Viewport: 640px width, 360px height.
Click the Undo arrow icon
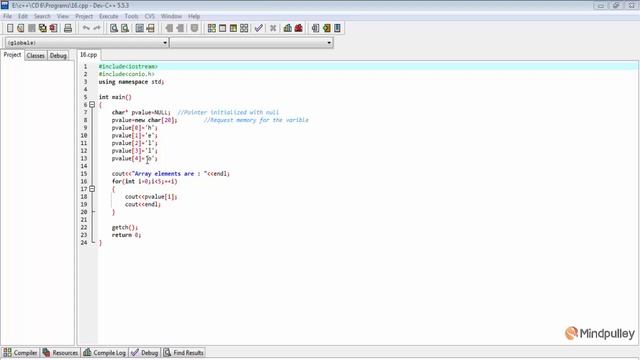86,28
